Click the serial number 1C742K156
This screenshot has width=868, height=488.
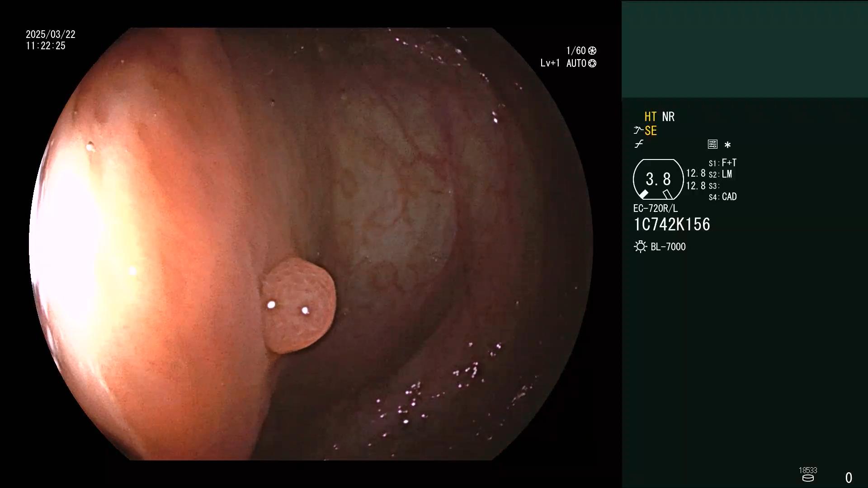pyautogui.click(x=672, y=225)
